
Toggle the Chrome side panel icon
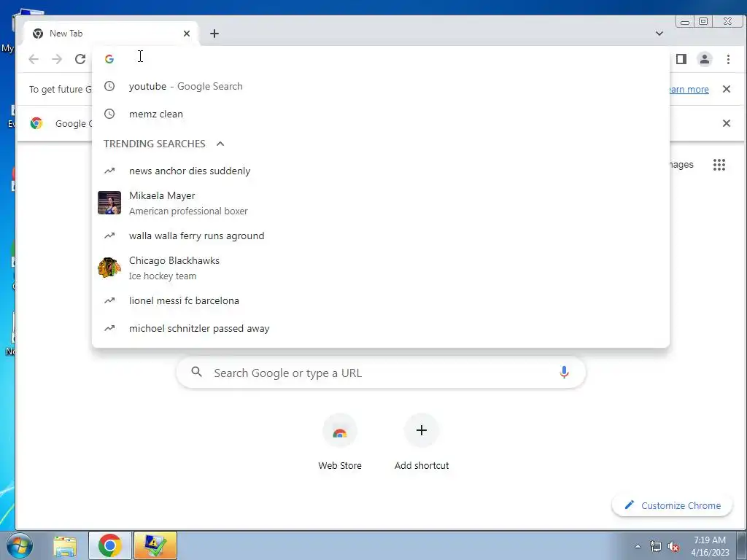681,59
